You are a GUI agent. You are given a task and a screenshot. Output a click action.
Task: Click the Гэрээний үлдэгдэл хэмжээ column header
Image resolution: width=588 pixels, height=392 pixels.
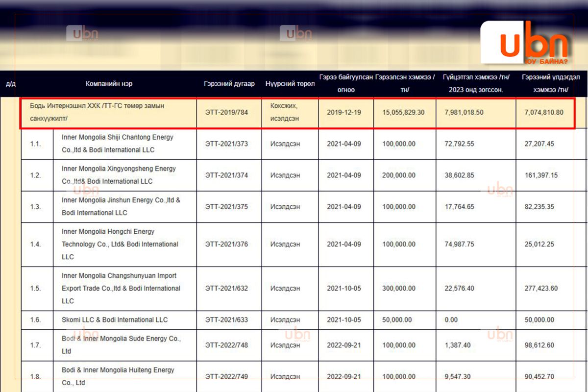click(551, 83)
